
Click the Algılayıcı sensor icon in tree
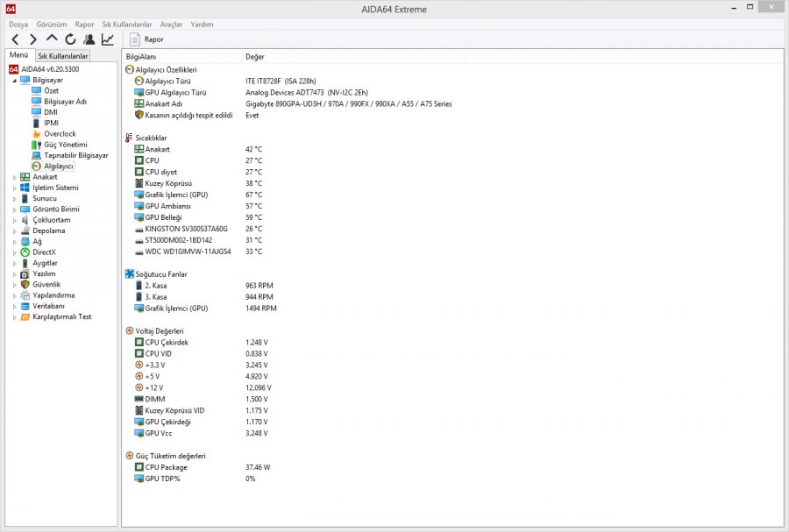click(36, 166)
